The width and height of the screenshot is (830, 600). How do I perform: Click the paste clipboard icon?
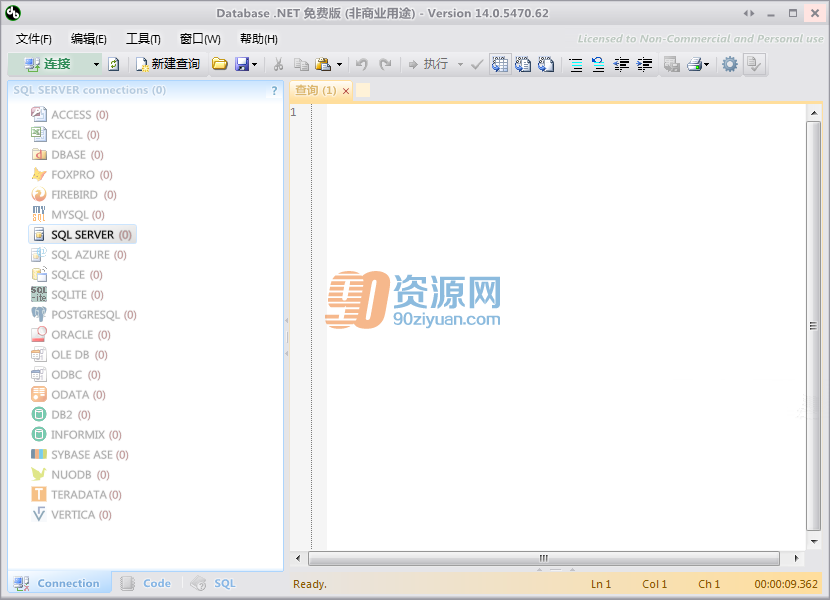tap(323, 64)
